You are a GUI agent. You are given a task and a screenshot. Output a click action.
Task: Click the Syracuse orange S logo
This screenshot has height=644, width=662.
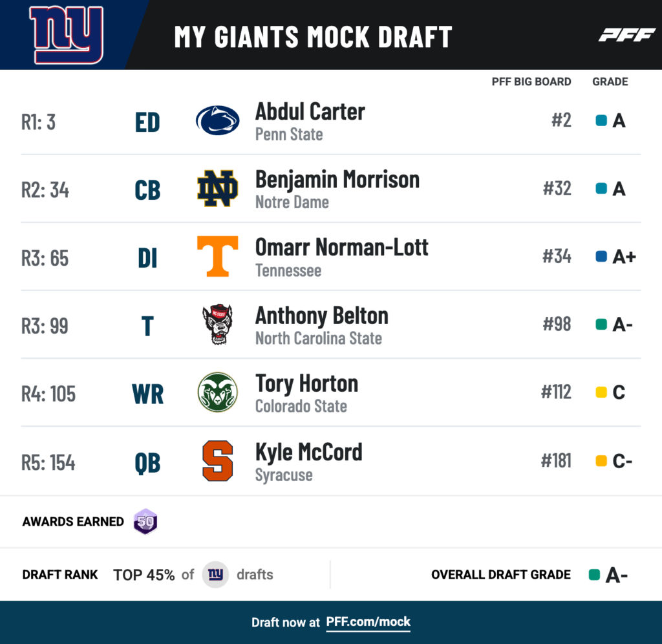[217, 461]
